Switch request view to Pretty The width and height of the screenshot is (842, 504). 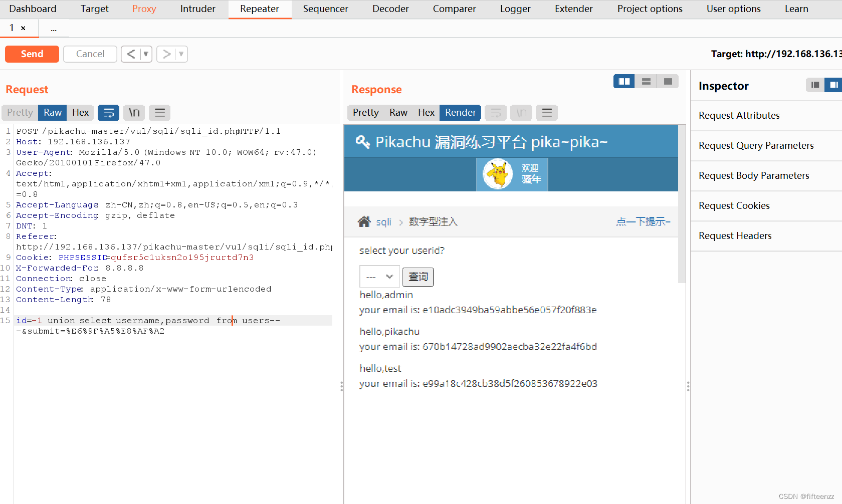(20, 113)
